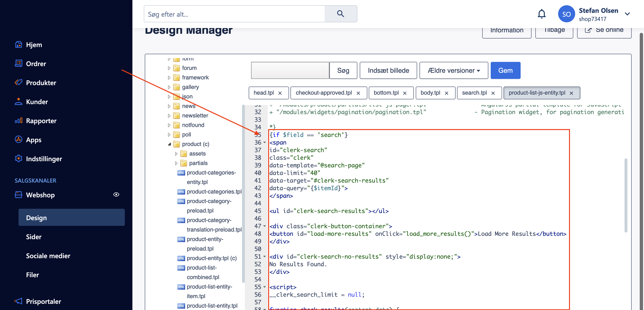Close the bottom.tpl tab
The height and width of the screenshot is (310, 644).
pyautogui.click(x=405, y=93)
